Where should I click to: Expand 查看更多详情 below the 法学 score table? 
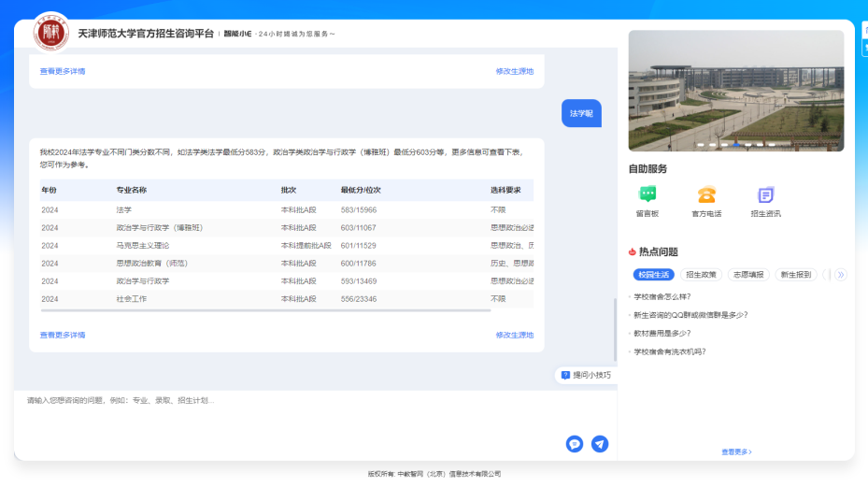tap(63, 335)
